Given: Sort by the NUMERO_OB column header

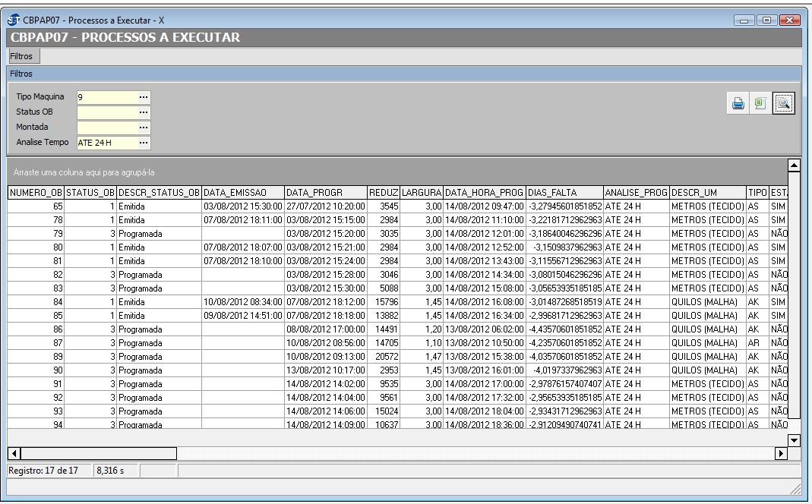Looking at the screenshot, I should point(36,193).
